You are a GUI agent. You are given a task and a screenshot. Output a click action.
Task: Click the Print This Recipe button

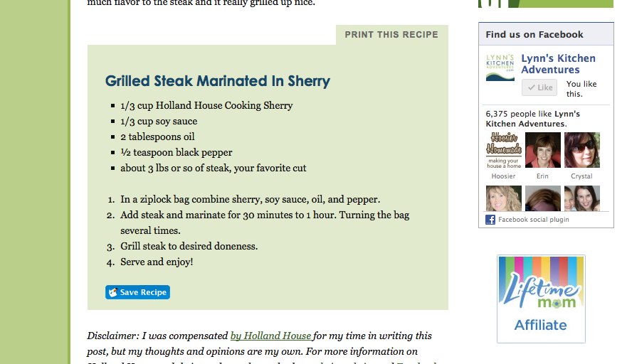391,35
